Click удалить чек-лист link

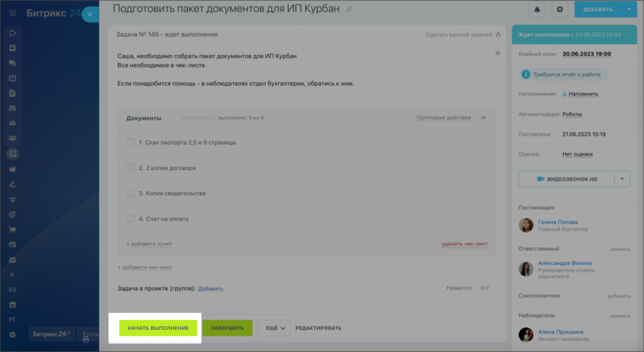tap(465, 244)
